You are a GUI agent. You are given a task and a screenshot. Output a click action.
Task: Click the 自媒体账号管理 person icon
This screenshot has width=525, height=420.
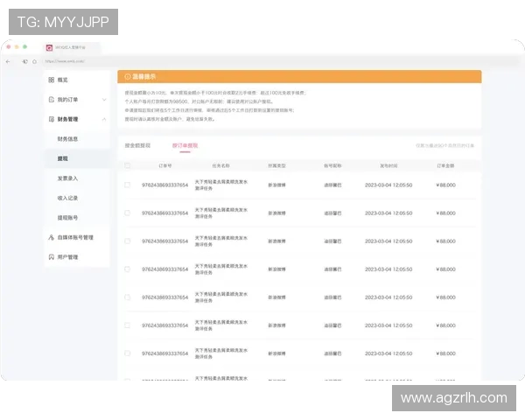tap(52, 237)
